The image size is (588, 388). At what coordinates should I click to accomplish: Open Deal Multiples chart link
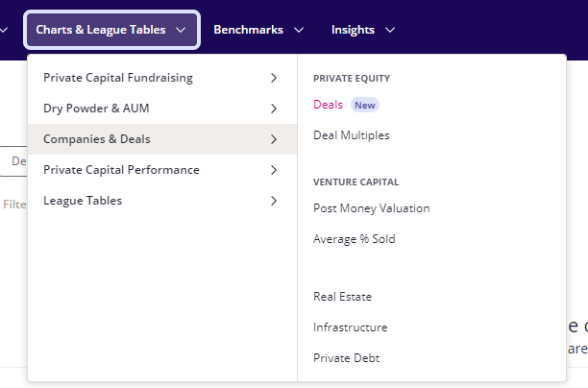click(352, 135)
